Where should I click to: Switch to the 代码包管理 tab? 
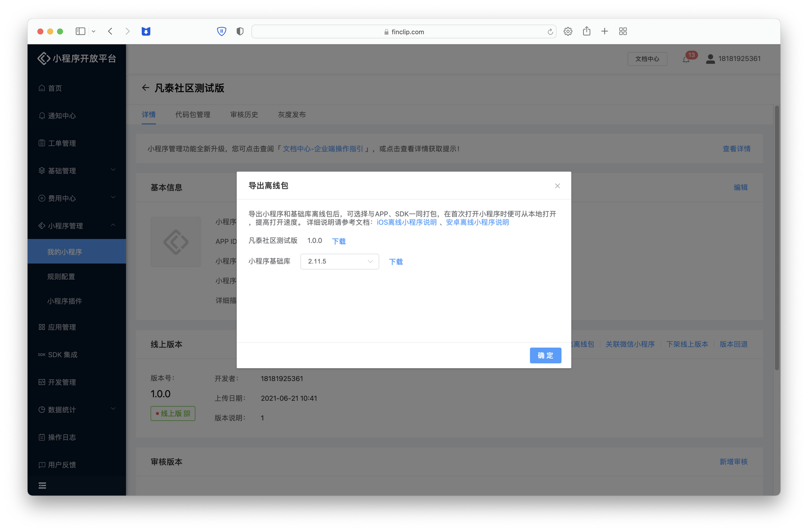coord(193,115)
